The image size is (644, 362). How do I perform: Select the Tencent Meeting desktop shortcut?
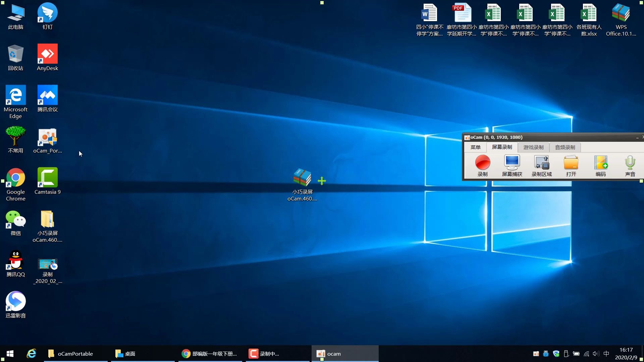click(47, 96)
